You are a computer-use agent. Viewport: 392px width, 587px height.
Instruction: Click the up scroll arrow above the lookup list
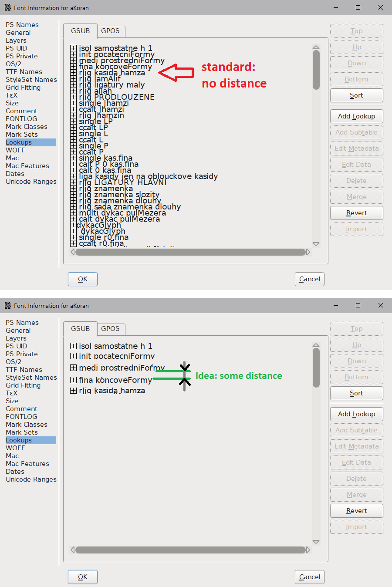[x=316, y=47]
